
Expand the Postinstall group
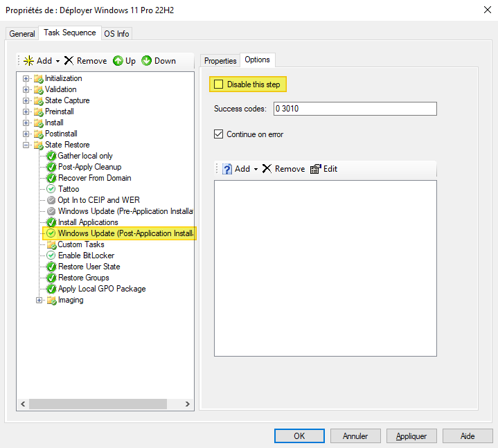pyautogui.click(x=26, y=134)
